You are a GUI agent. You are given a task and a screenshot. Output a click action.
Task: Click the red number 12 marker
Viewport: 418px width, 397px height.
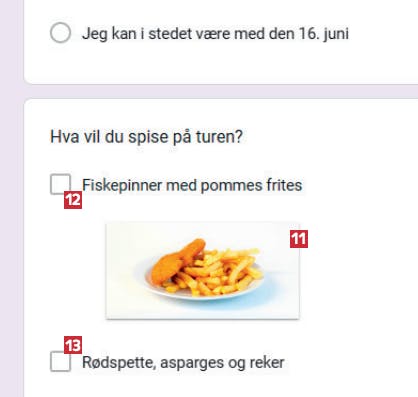[x=73, y=200]
